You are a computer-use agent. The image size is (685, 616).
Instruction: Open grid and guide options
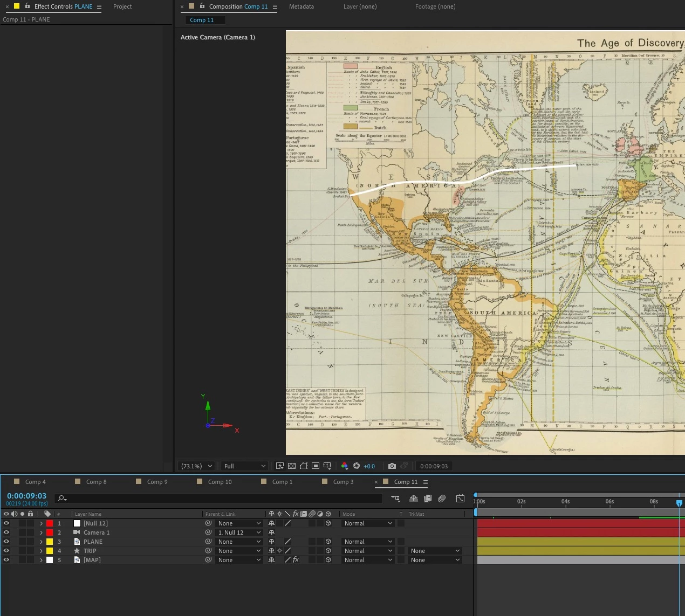[x=327, y=466]
